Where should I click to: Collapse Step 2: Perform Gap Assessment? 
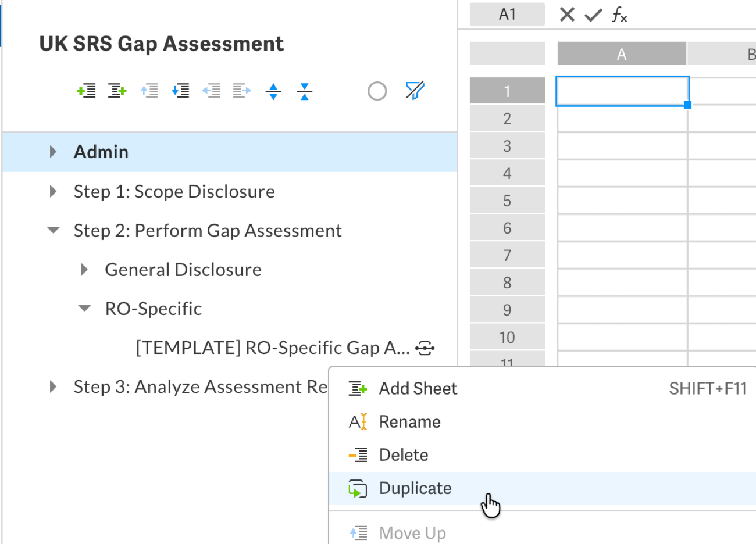coord(54,230)
